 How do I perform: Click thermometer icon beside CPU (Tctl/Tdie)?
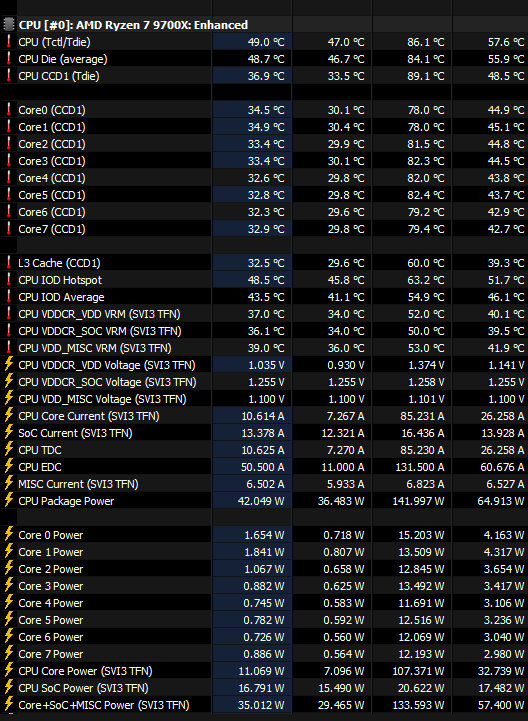pyautogui.click(x=8, y=42)
